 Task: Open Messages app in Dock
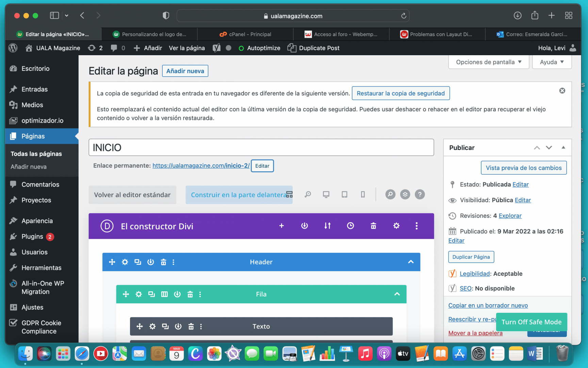[x=252, y=354]
